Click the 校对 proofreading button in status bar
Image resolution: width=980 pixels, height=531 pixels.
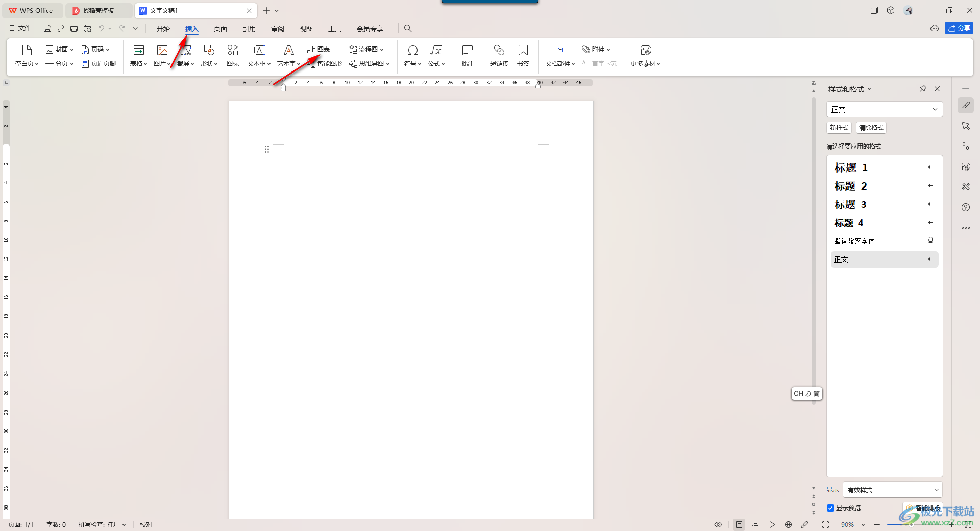[x=146, y=525]
